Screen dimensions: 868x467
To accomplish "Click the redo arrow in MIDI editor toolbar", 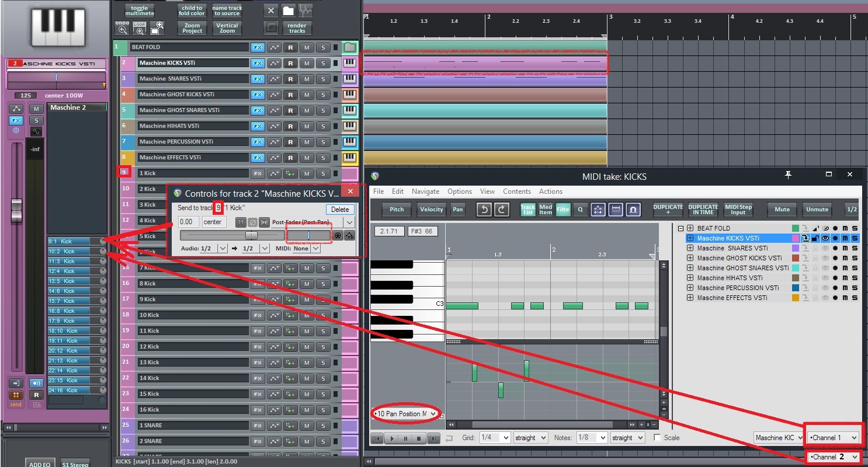I will point(501,210).
